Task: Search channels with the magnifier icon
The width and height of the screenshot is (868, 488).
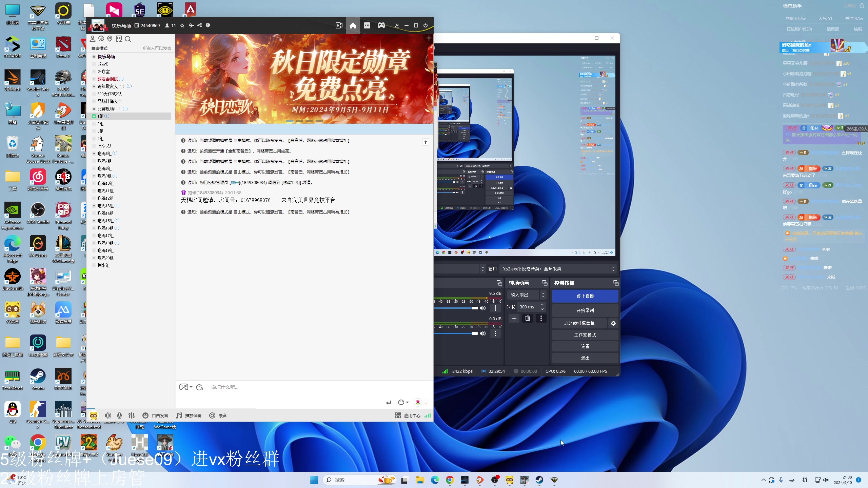Action: (x=128, y=39)
